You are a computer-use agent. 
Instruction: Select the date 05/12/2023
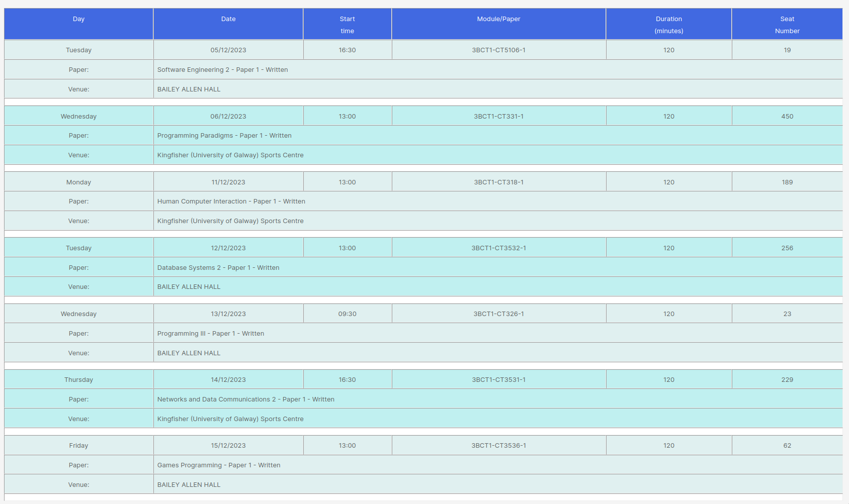(x=228, y=50)
